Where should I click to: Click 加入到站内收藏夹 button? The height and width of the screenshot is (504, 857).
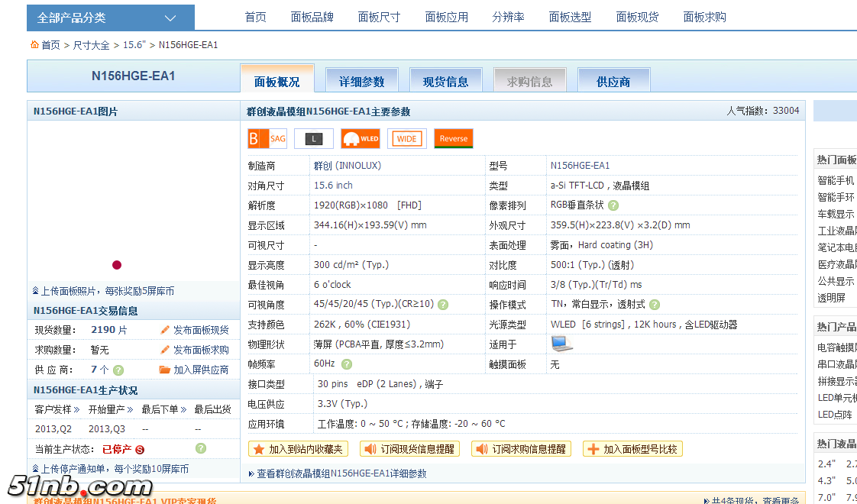pyautogui.click(x=299, y=449)
